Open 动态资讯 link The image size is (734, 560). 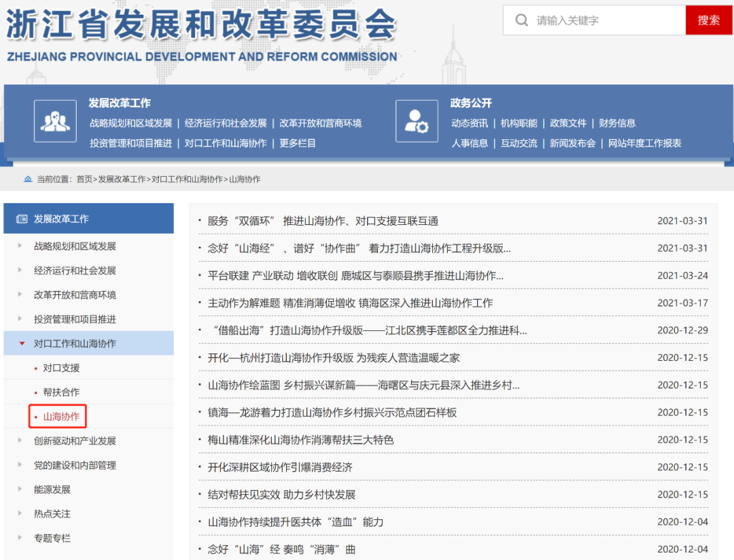coord(470,123)
